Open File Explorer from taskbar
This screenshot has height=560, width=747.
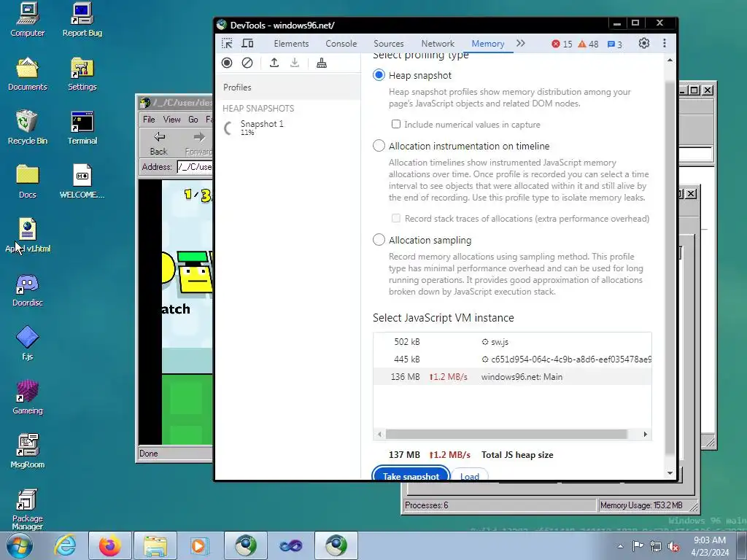(x=155, y=545)
